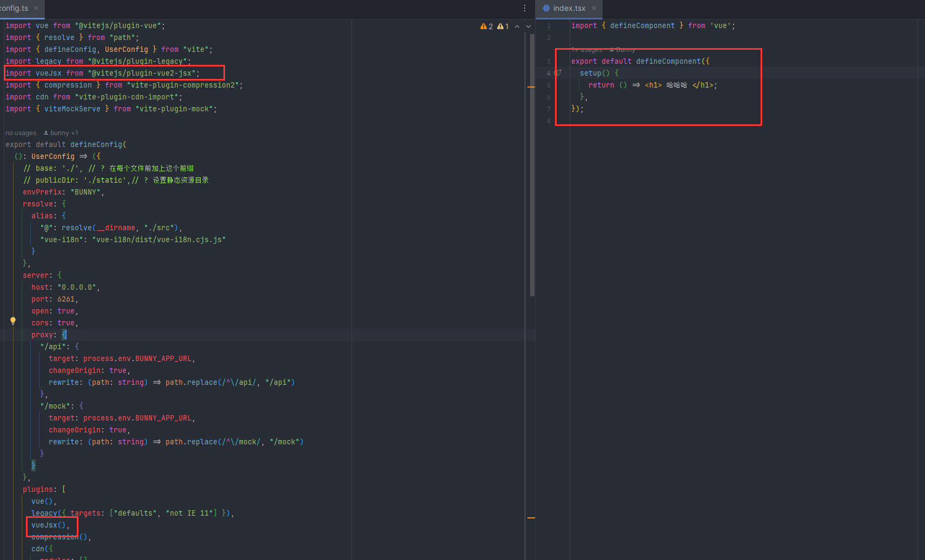
Task: Click the lower orange warning stripe mark
Action: coord(531,518)
